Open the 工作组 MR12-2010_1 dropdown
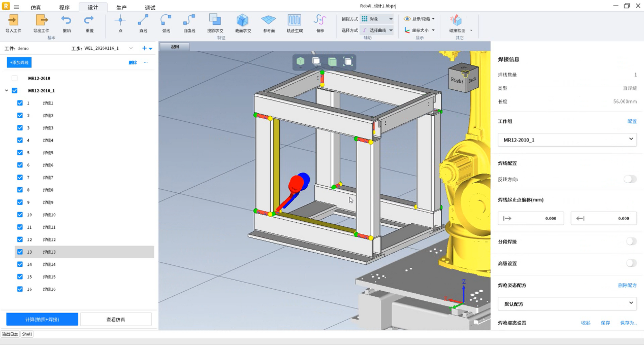 click(x=567, y=140)
